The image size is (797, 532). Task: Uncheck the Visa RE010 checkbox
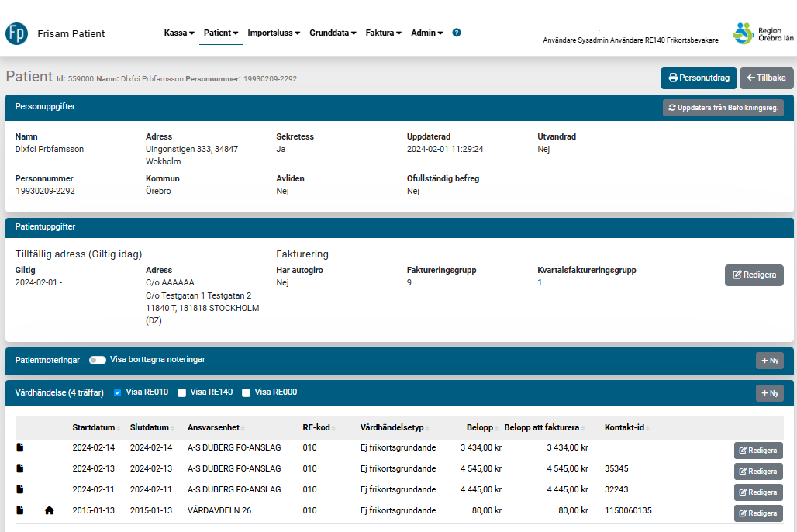tap(118, 392)
